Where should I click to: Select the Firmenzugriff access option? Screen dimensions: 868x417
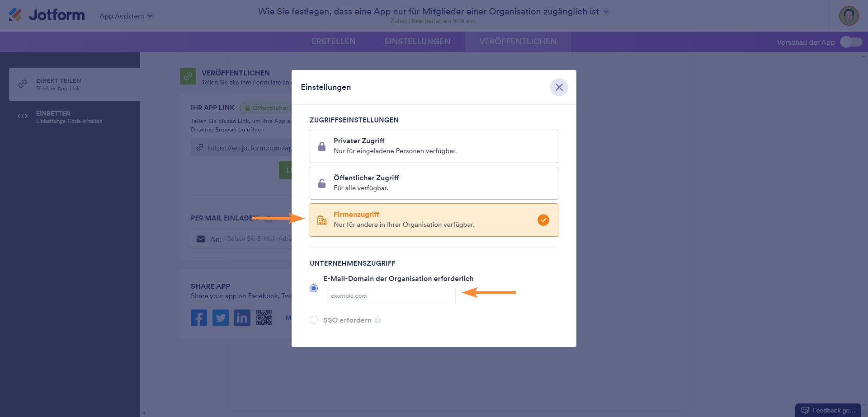click(x=434, y=220)
